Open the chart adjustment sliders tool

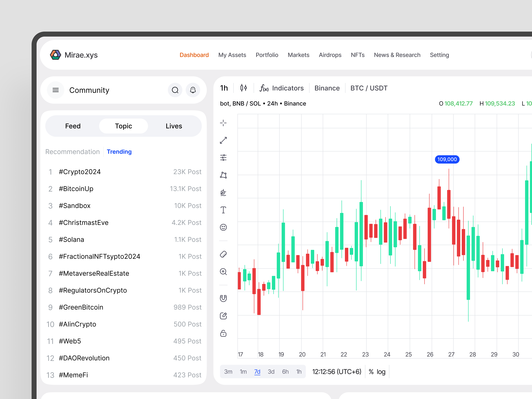click(223, 158)
